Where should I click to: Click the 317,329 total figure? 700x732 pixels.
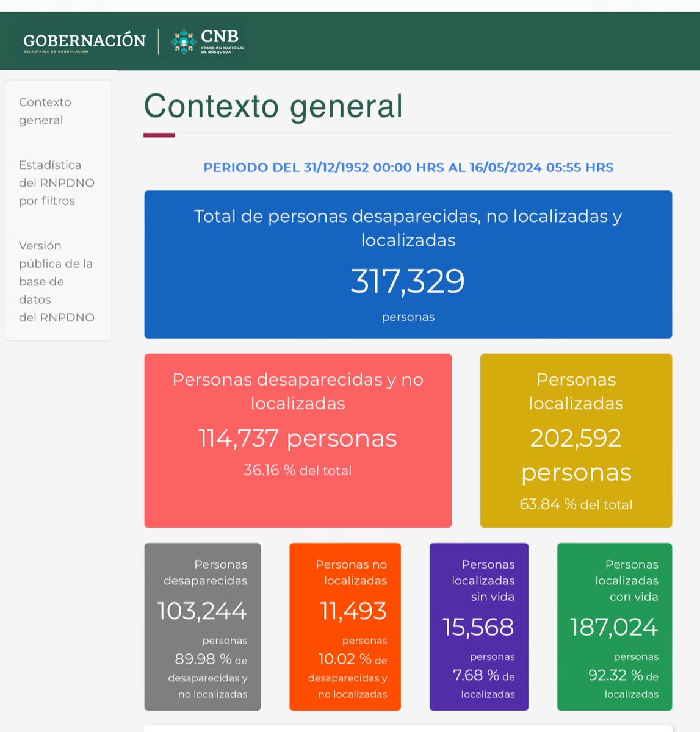point(408,281)
